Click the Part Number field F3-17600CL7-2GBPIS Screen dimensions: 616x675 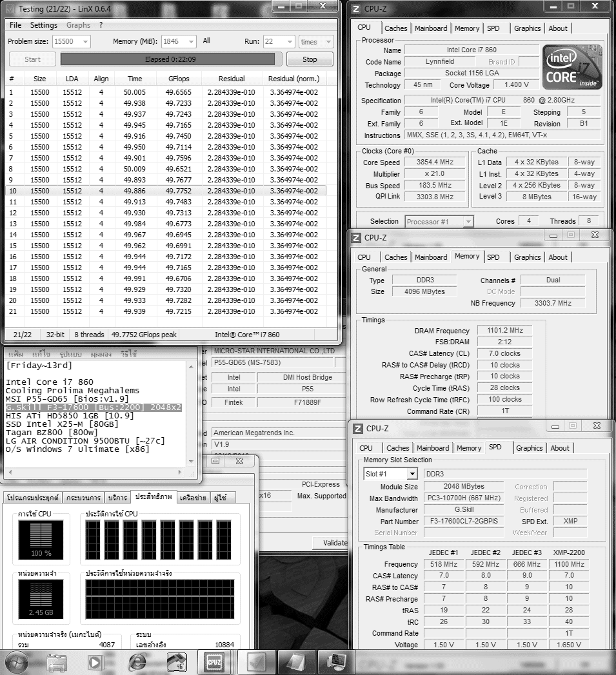tap(464, 522)
